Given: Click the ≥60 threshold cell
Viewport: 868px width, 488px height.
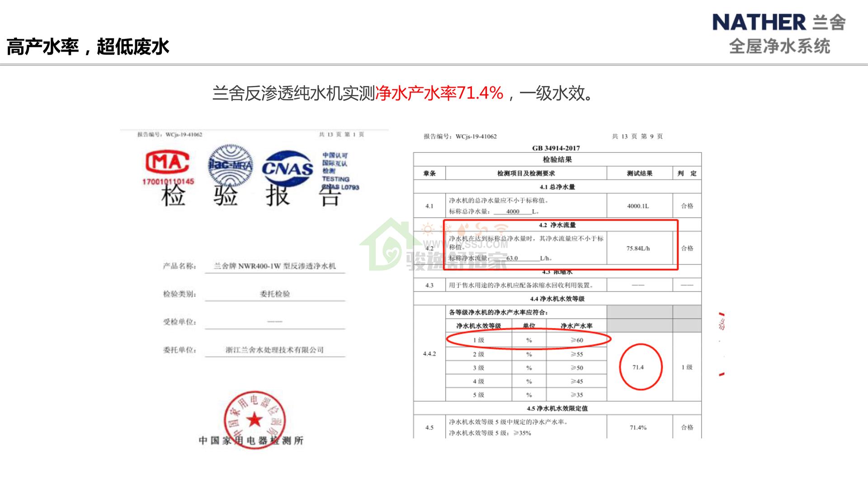Looking at the screenshot, I should (577, 340).
